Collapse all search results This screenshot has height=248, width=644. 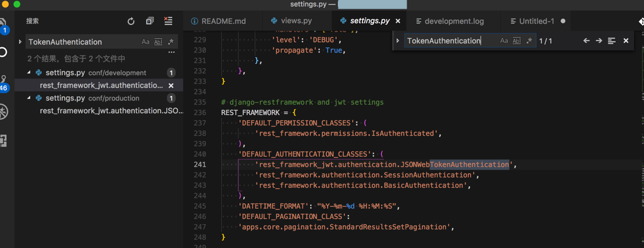[150, 21]
